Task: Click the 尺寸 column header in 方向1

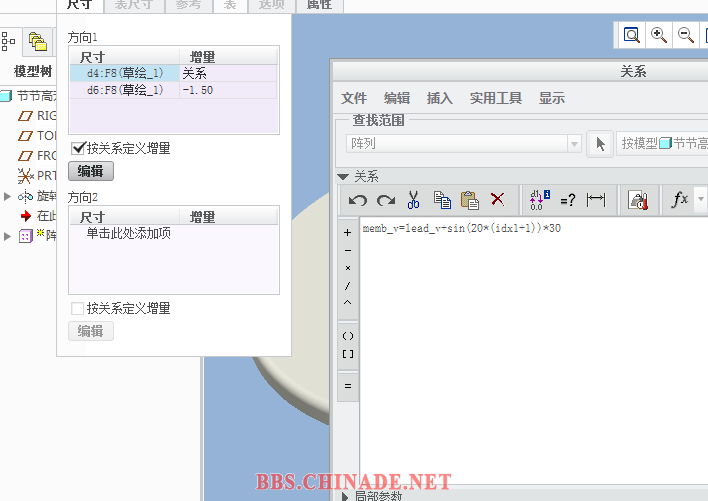Action: click(x=125, y=57)
